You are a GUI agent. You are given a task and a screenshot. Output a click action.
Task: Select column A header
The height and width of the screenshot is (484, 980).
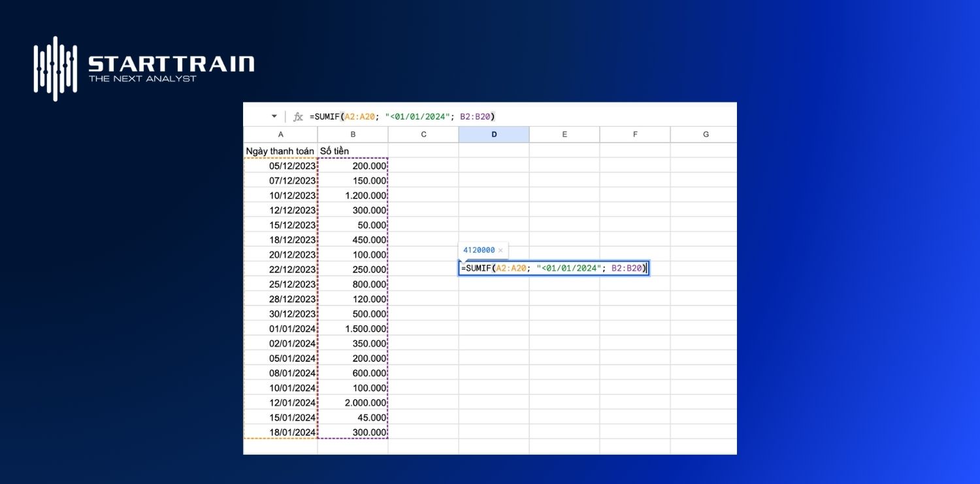pos(280,134)
